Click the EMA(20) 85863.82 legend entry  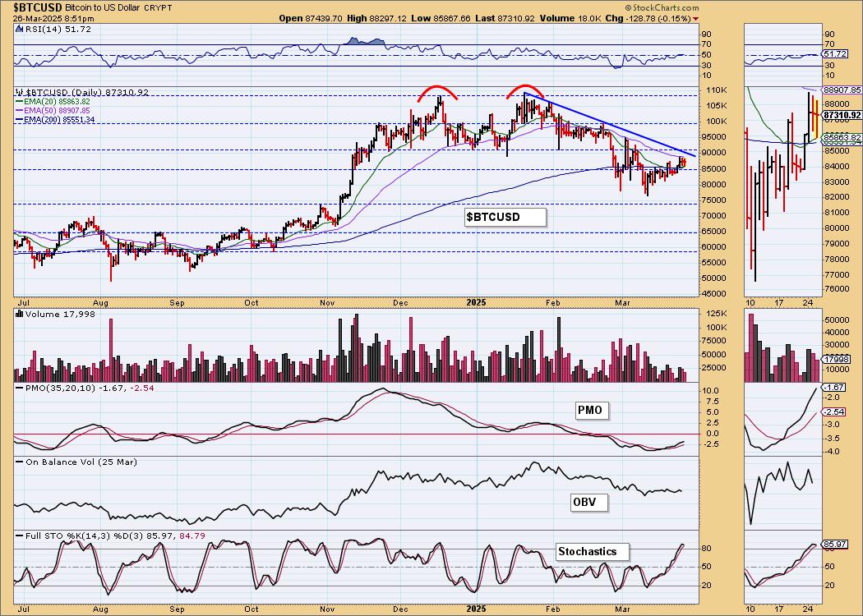pyautogui.click(x=53, y=102)
